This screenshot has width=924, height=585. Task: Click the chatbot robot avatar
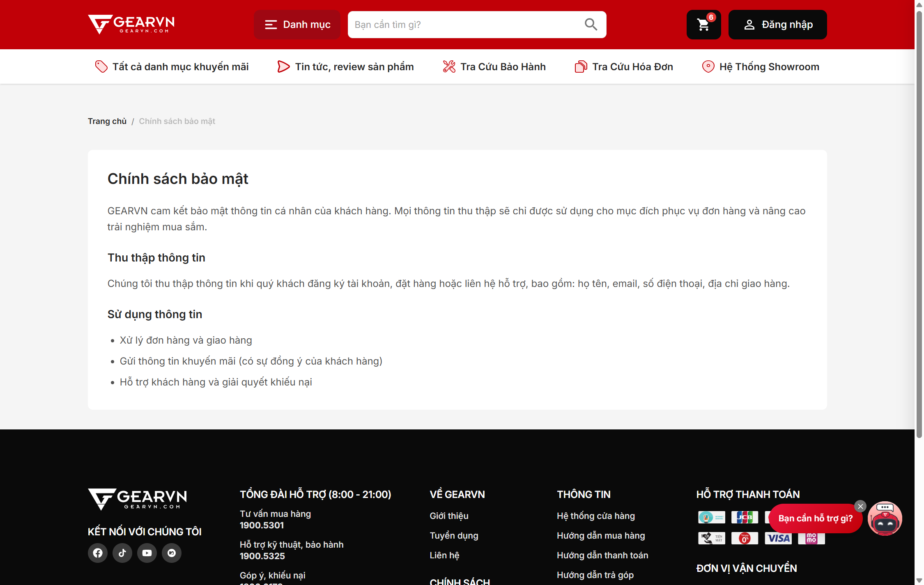pos(885,518)
